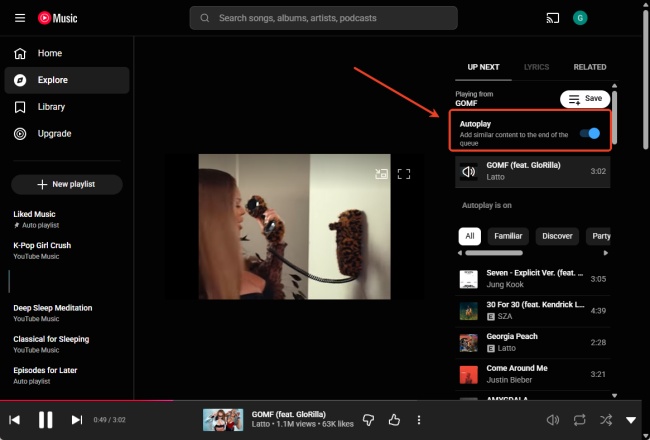Click the filter chips horizontal scrollbar thumb

[494, 253]
